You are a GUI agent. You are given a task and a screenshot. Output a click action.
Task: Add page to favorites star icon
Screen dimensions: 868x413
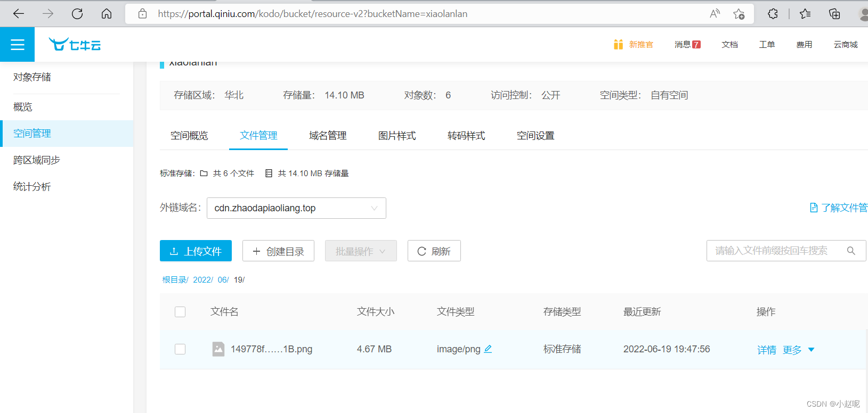click(739, 14)
